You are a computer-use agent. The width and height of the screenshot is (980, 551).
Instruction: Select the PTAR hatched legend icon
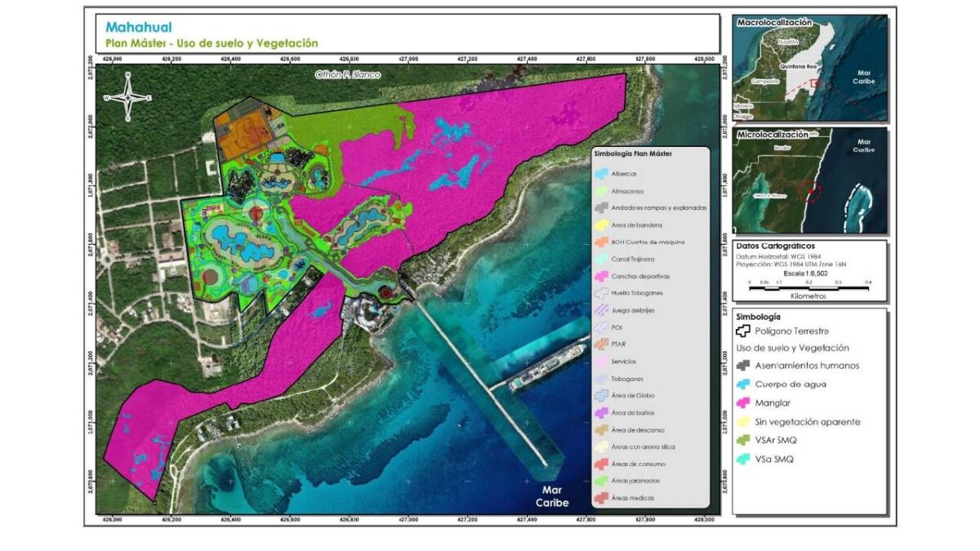601,344
